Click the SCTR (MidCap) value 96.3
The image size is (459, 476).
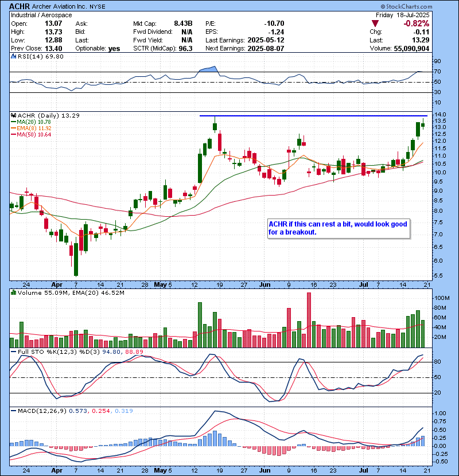(185, 49)
